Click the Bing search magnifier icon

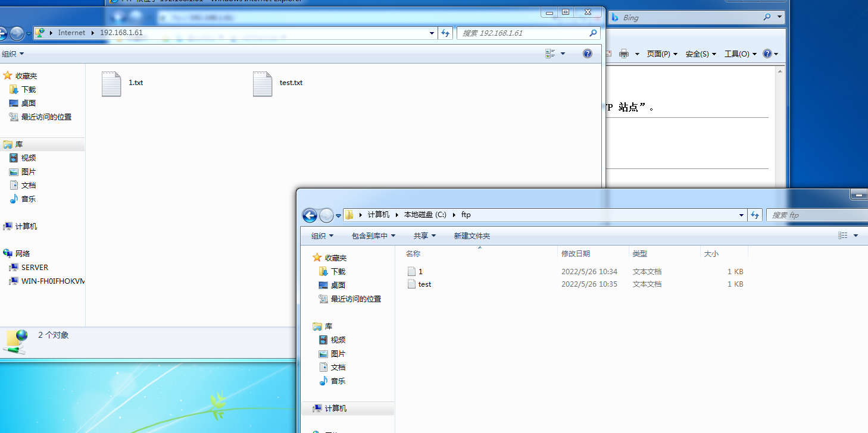click(x=767, y=17)
